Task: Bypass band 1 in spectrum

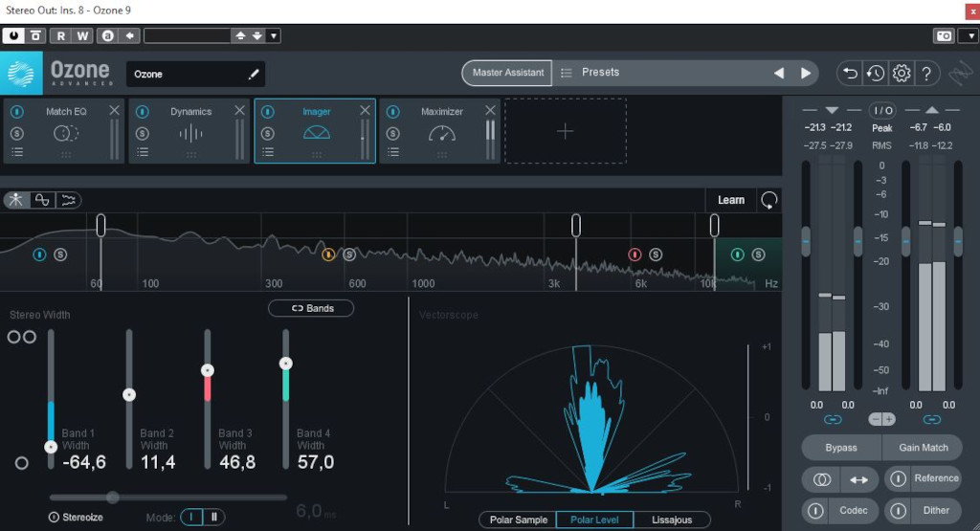Action: tap(39, 254)
